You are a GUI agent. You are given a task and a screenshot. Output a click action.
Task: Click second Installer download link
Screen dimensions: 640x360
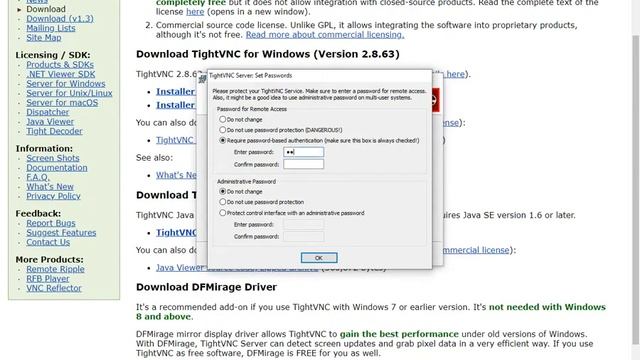point(176,105)
